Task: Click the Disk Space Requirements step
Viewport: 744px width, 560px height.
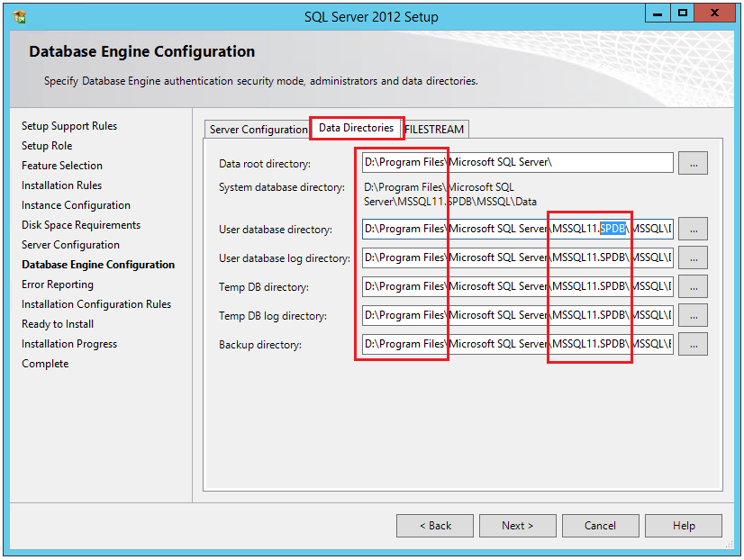Action: 81,225
